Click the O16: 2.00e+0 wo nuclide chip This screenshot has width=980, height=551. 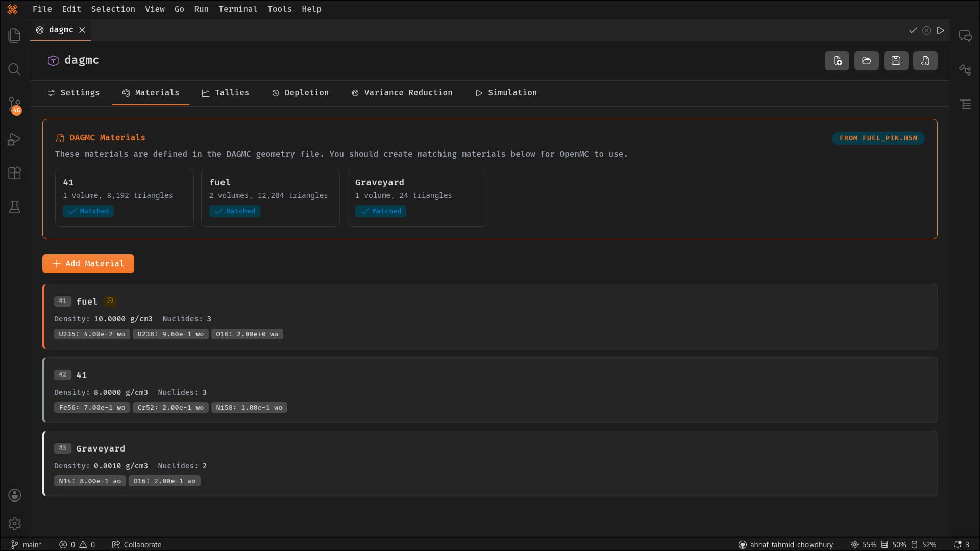pyautogui.click(x=247, y=334)
